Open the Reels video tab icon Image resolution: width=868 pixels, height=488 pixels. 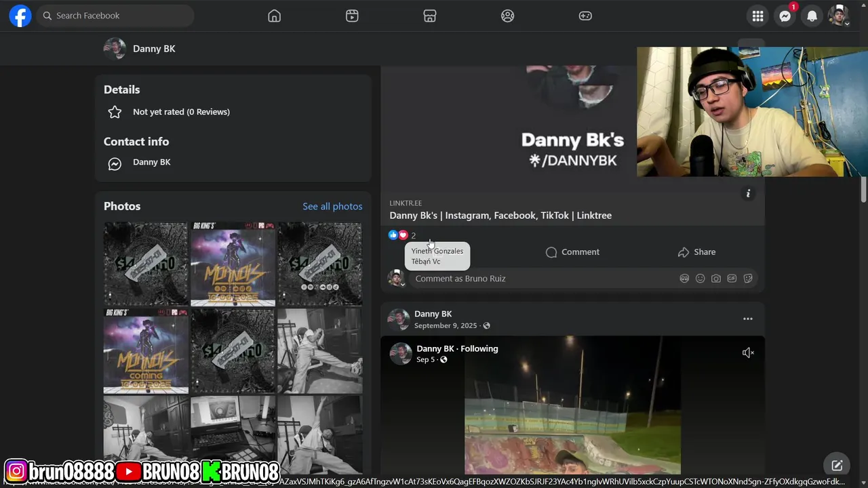(352, 16)
